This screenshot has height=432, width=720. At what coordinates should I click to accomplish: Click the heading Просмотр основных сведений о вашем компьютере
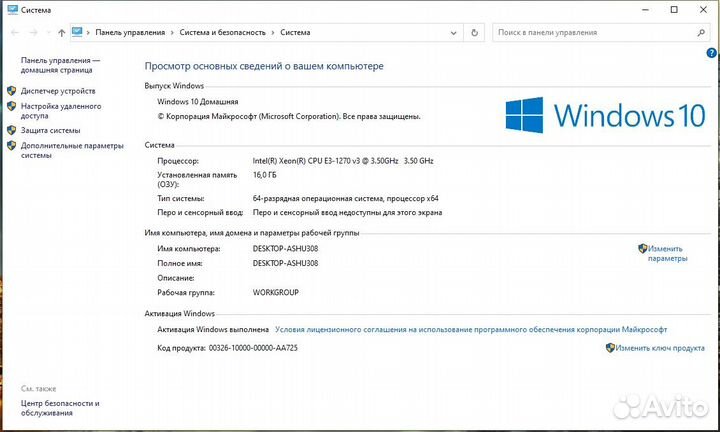264,66
